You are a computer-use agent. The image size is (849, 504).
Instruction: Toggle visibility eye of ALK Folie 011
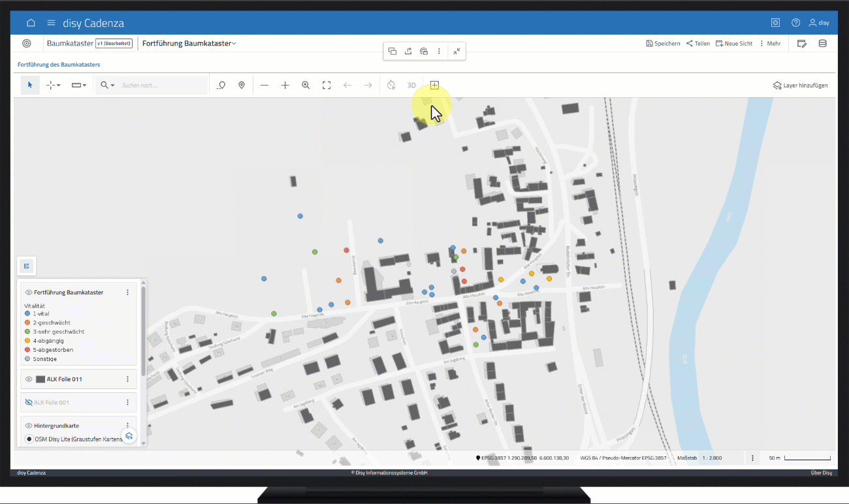click(29, 379)
